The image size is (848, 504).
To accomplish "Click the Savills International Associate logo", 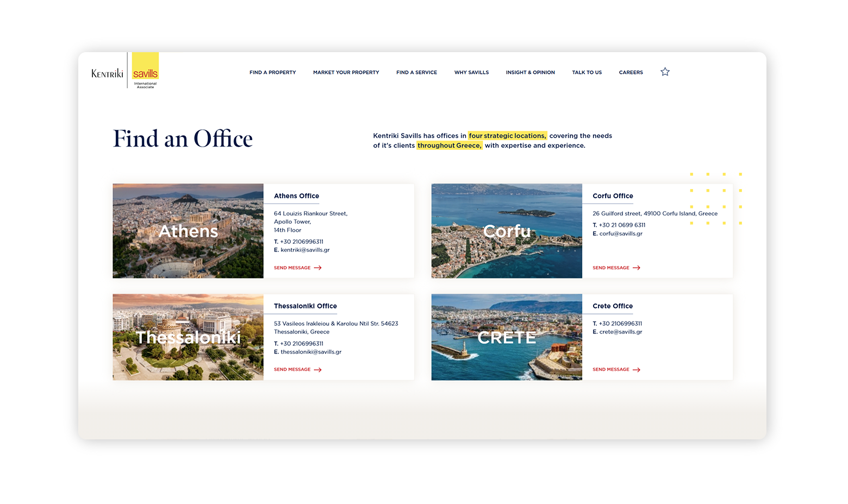I will (145, 70).
